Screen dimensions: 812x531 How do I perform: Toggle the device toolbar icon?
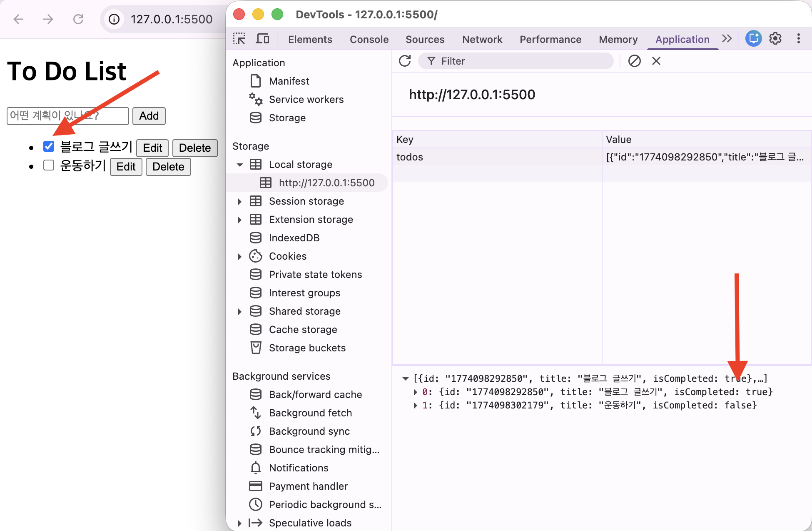point(262,39)
